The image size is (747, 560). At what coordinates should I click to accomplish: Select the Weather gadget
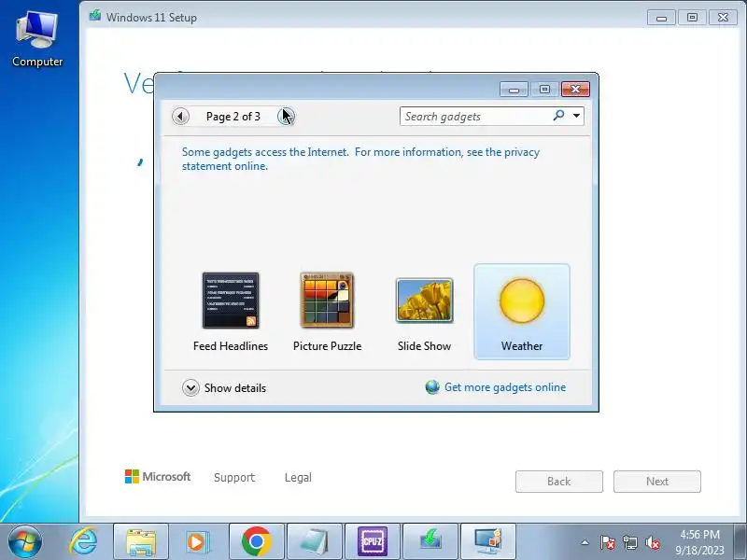coord(522,312)
